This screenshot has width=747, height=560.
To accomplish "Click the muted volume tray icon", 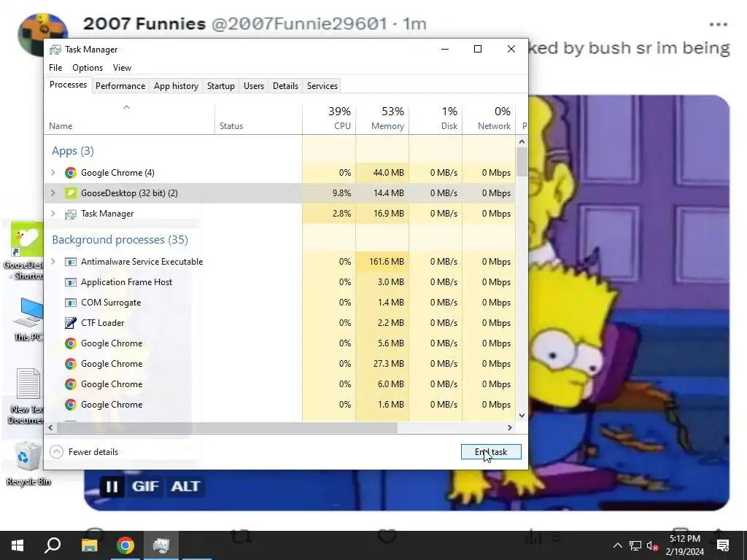I will pyautogui.click(x=653, y=545).
